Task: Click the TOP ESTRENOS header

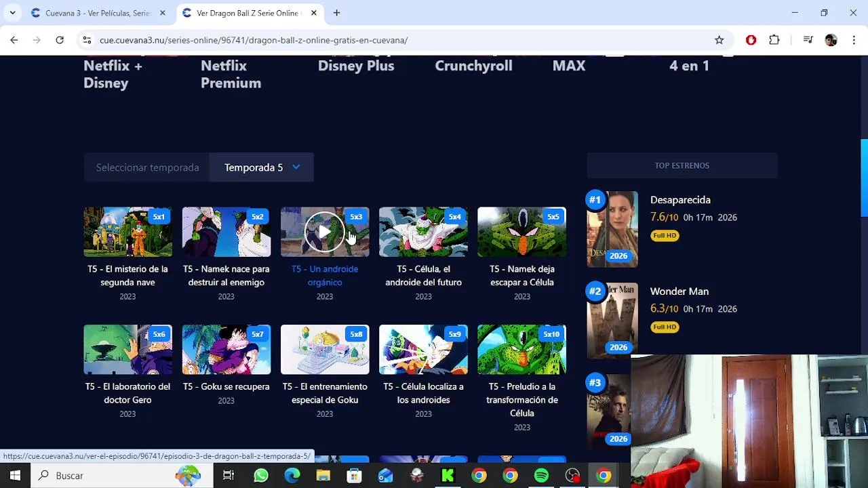Action: coord(682,165)
